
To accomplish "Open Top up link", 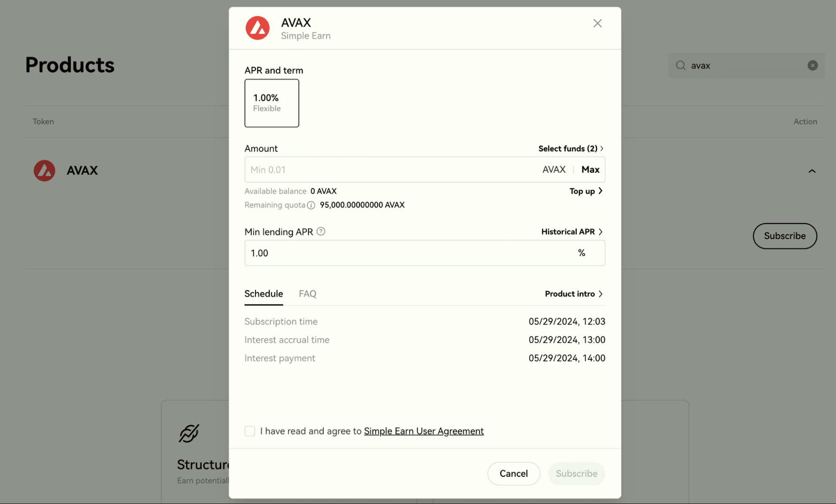I will point(586,191).
